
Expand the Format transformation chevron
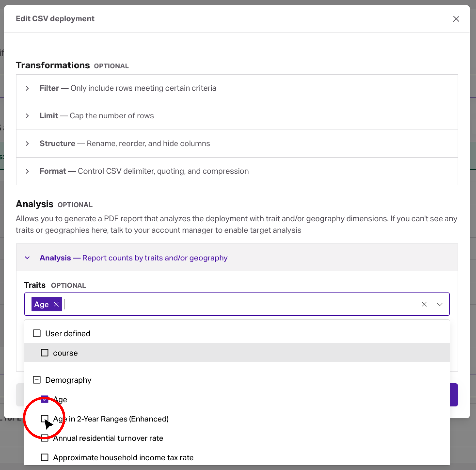coord(27,171)
